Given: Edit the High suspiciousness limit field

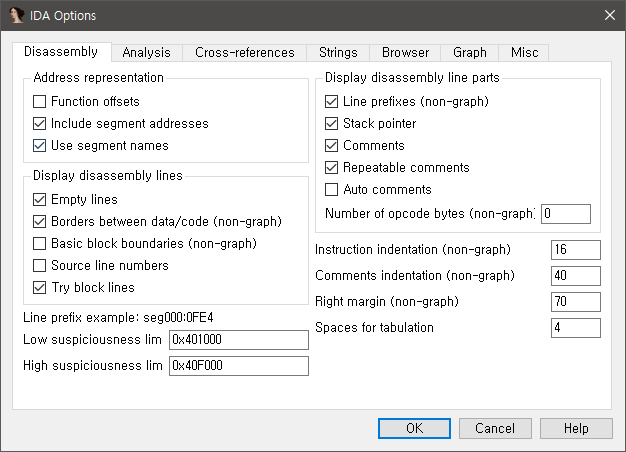Looking at the screenshot, I should click(x=239, y=366).
